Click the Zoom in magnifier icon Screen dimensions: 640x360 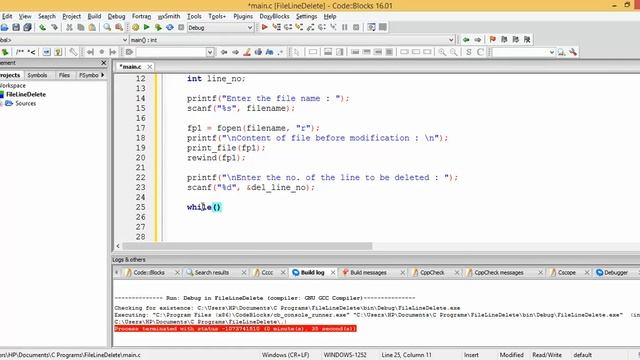(x=442, y=52)
